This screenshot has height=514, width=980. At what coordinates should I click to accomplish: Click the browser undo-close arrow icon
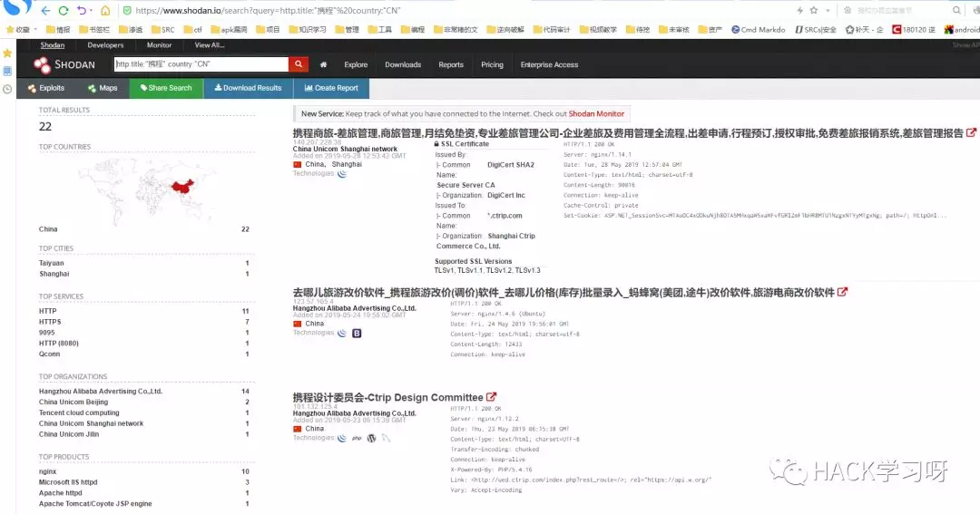[x=82, y=11]
